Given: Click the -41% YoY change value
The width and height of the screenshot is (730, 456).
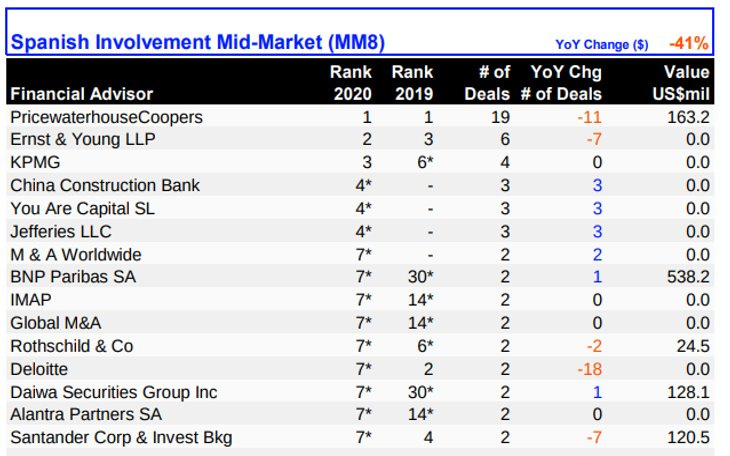Looking at the screenshot, I should click(689, 43).
